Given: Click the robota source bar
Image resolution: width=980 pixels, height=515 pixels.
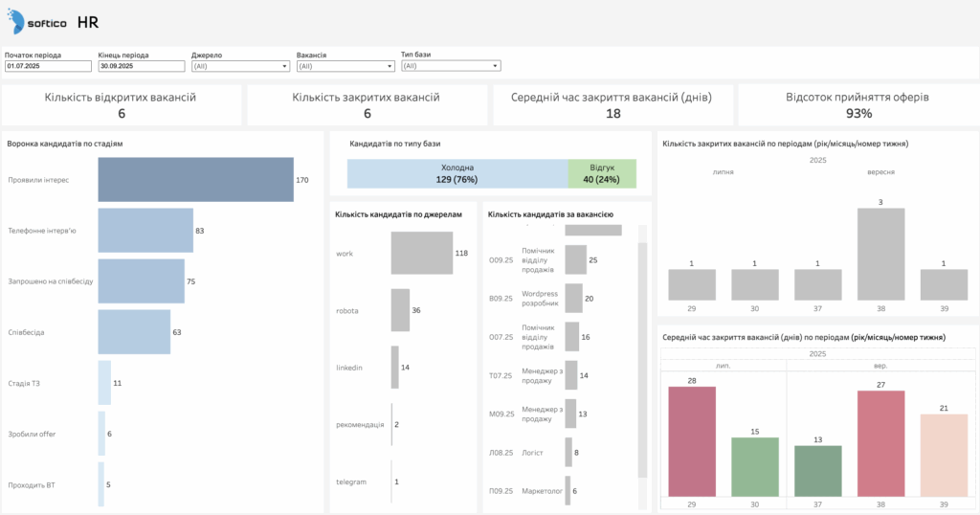Looking at the screenshot, I should pos(400,311).
